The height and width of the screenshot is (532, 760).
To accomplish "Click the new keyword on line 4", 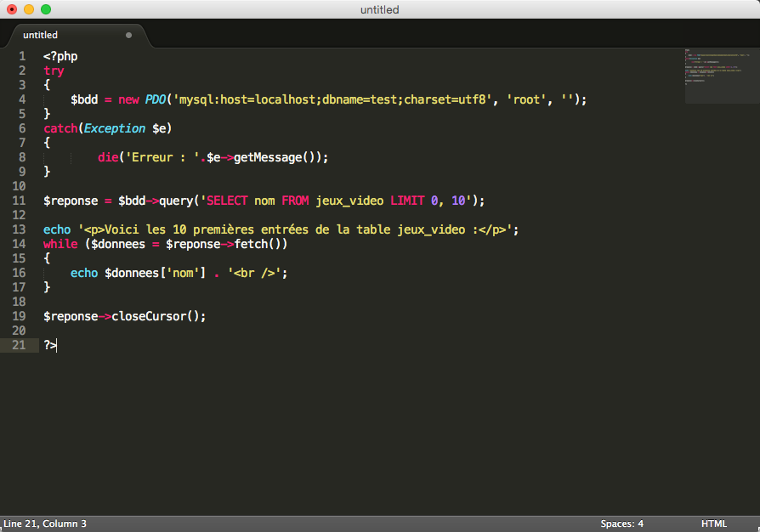I will click(128, 99).
